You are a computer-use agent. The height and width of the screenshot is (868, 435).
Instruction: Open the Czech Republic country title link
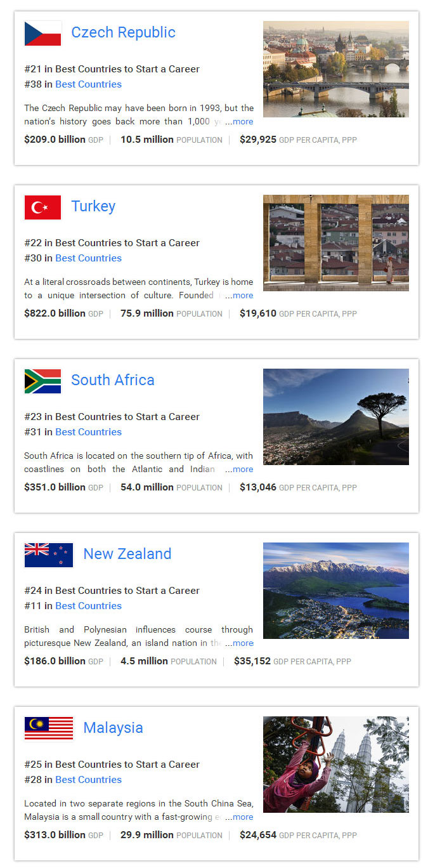[x=123, y=32]
